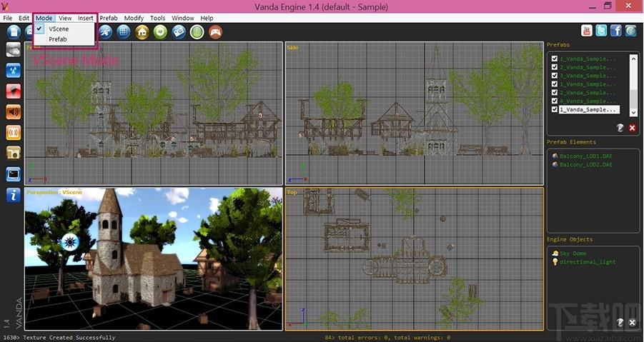Open the Tools menu

click(x=158, y=18)
